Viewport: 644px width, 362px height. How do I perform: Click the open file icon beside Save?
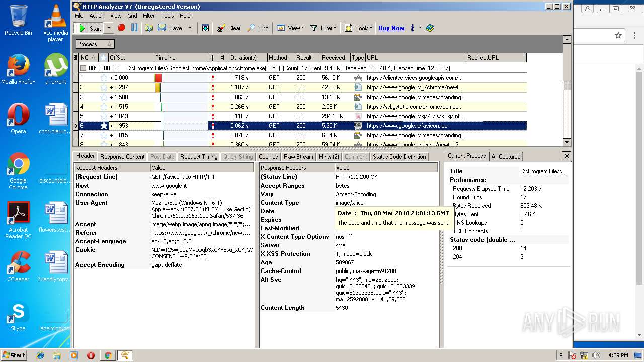coord(149,28)
